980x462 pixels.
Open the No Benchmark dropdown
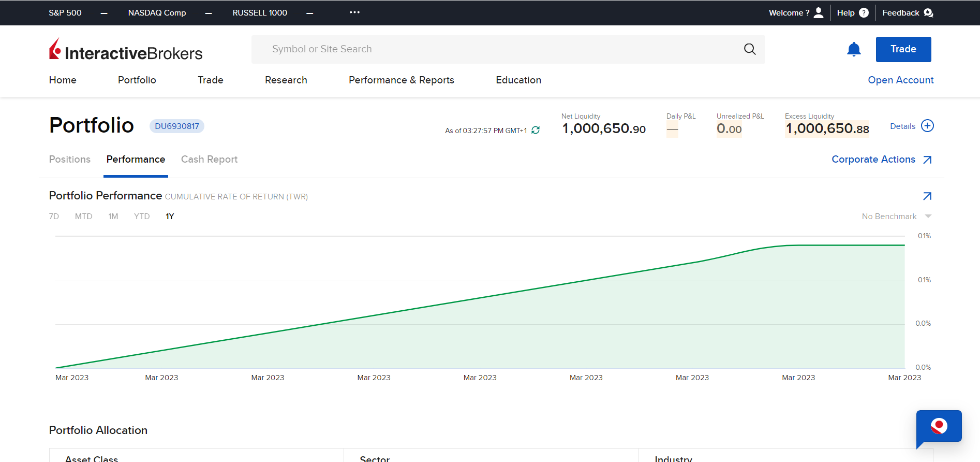tap(897, 216)
